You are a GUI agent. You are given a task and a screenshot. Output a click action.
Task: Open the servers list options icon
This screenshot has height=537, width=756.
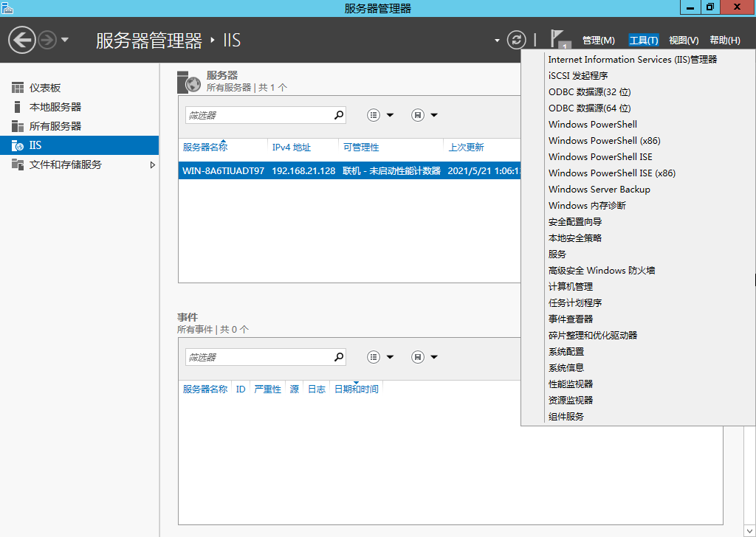(x=374, y=115)
